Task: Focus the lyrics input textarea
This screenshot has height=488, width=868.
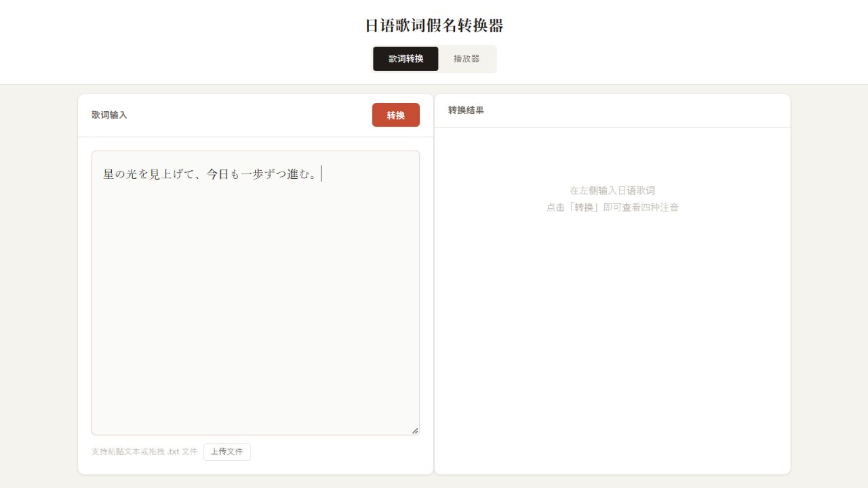Action: click(x=256, y=293)
